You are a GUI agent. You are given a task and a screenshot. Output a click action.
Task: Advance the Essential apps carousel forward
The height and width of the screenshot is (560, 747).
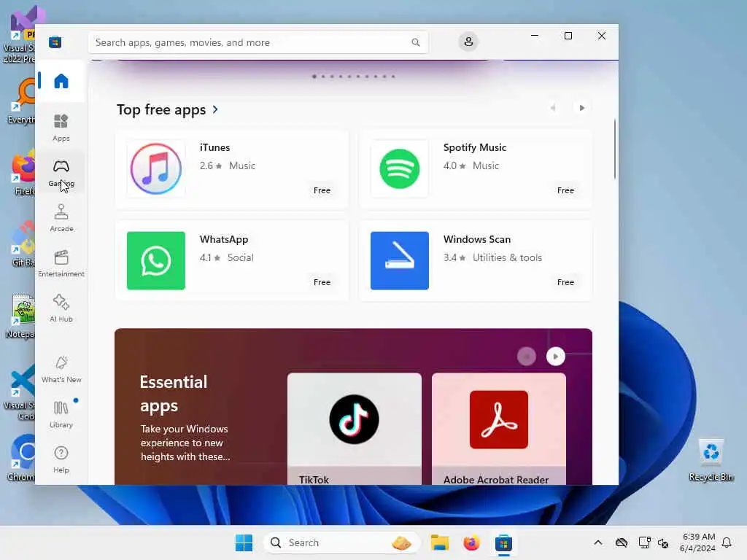(x=555, y=356)
